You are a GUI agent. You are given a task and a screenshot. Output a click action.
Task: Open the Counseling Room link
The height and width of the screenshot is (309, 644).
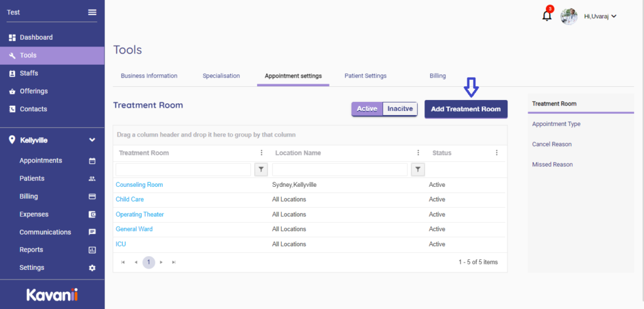pyautogui.click(x=139, y=185)
